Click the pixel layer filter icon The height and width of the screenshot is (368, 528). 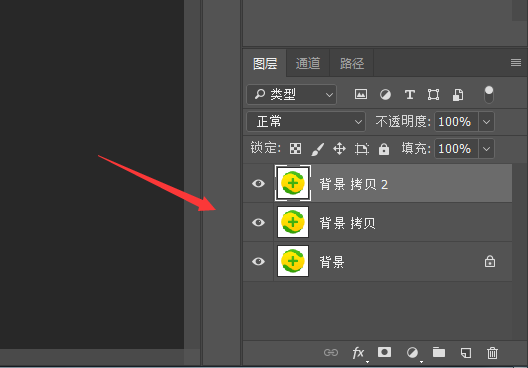click(361, 94)
